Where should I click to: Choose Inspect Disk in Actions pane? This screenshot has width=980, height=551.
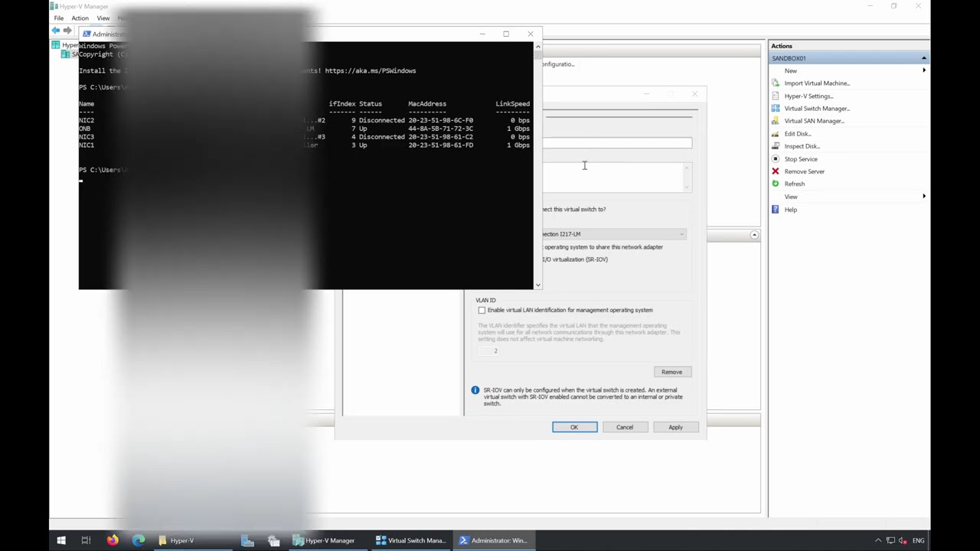(802, 146)
